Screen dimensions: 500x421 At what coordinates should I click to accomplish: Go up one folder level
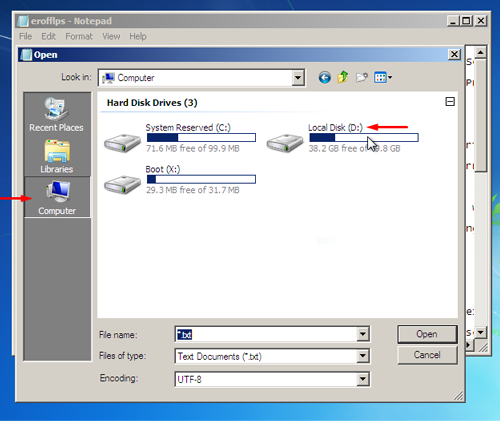click(x=343, y=77)
